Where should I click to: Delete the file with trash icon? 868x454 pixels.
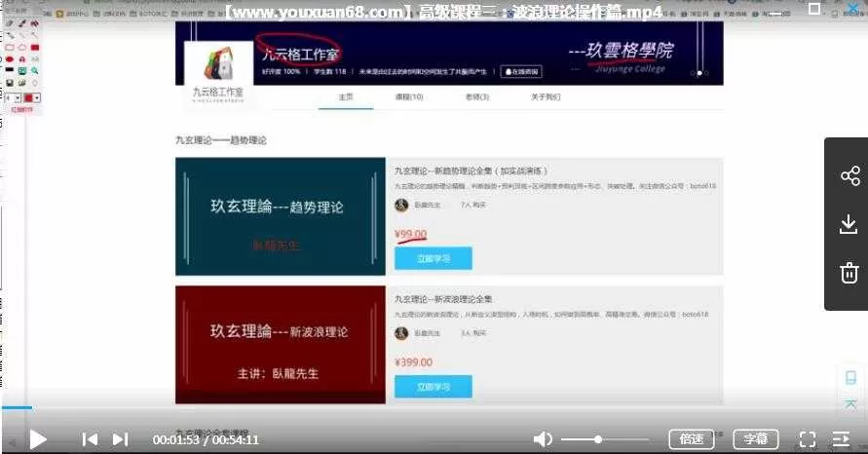849,273
